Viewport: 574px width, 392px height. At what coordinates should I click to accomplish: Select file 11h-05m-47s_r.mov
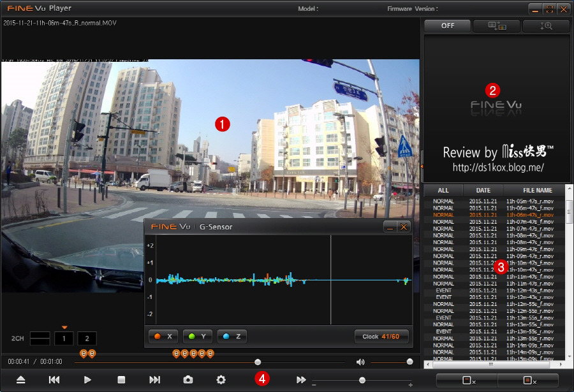pos(494,201)
